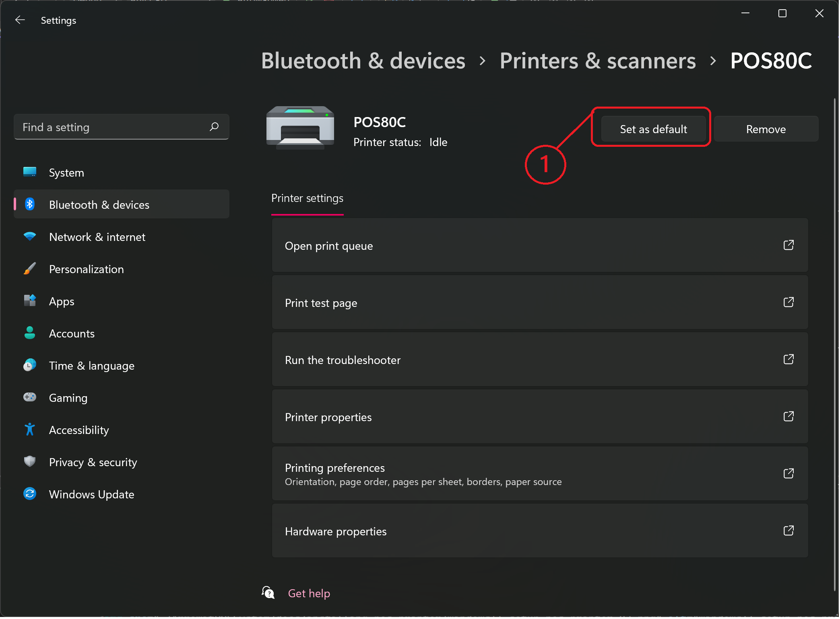This screenshot has width=840, height=619.
Task: Click the Privacy shield icon
Action: click(x=30, y=462)
